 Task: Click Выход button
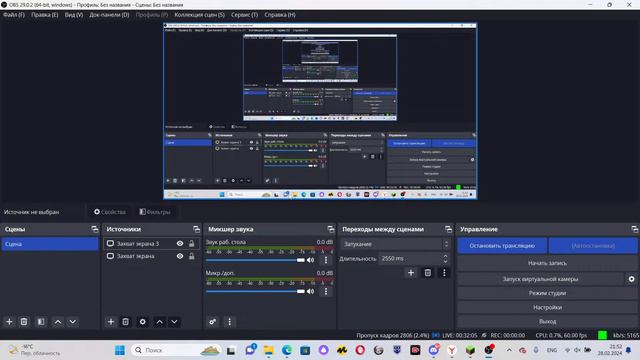547,321
